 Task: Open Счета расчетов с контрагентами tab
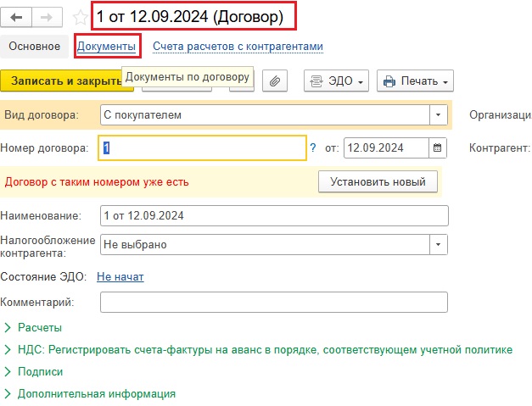(238, 46)
